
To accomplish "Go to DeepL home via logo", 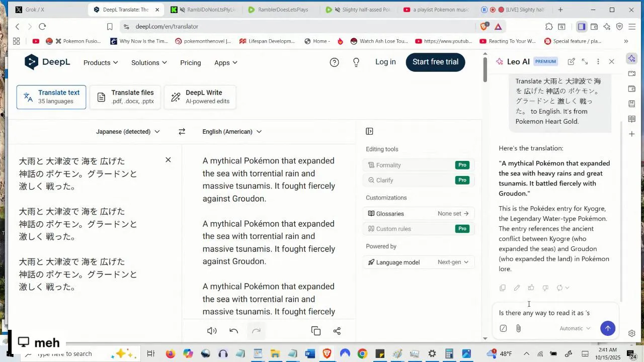I will (47, 62).
